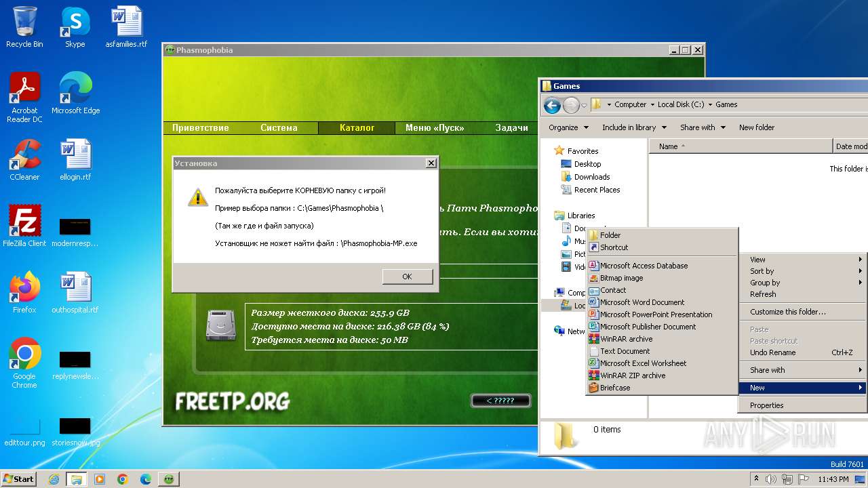Click Refresh in context menu

803,294
